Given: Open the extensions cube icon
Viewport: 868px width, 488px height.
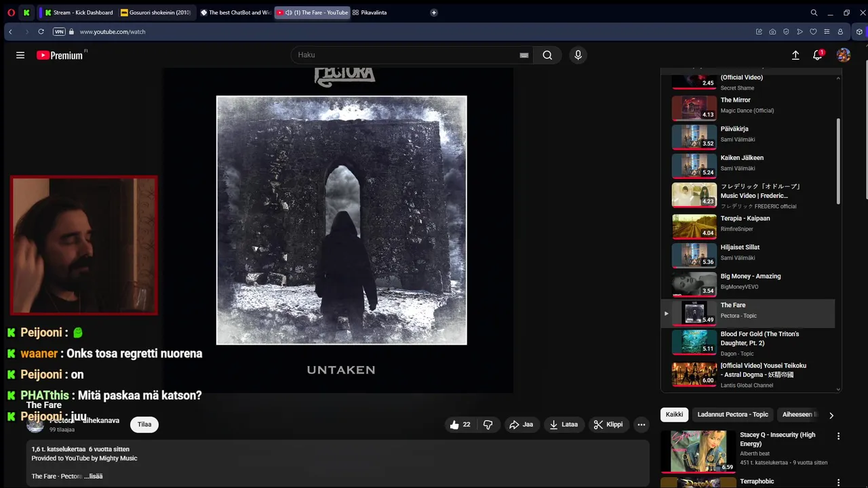Looking at the screenshot, I should click(x=859, y=32).
